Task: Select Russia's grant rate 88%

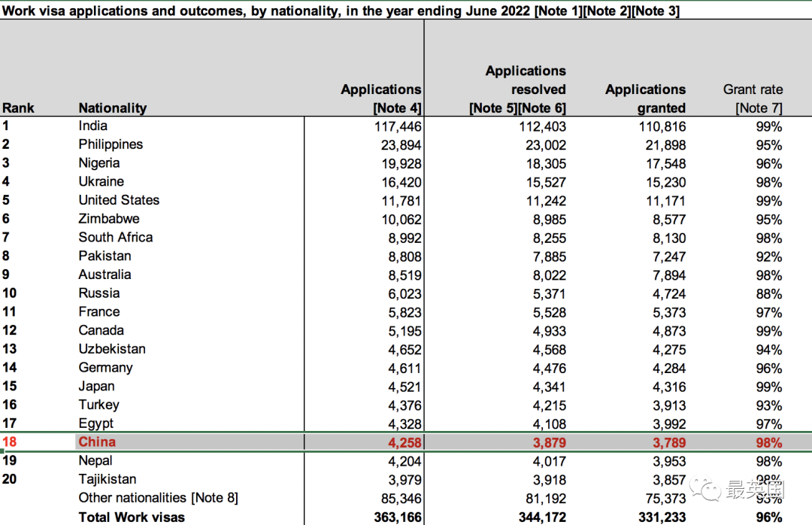Action: click(769, 295)
